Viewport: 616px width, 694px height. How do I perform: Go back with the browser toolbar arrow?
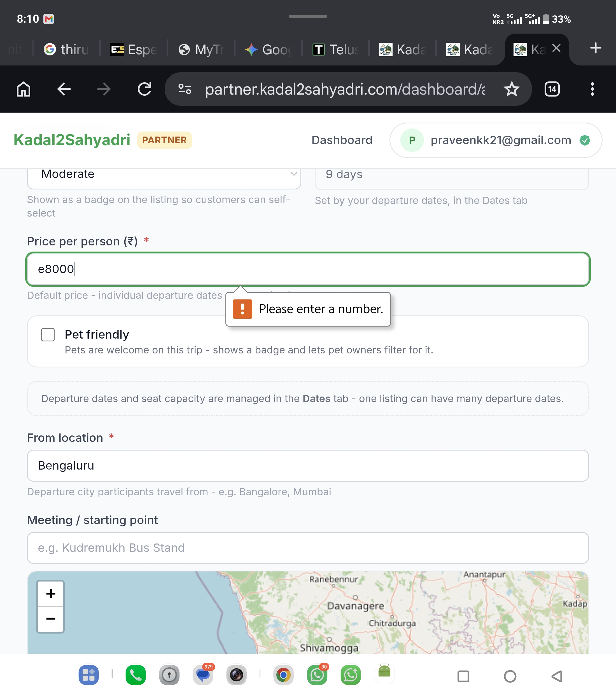pos(64,89)
